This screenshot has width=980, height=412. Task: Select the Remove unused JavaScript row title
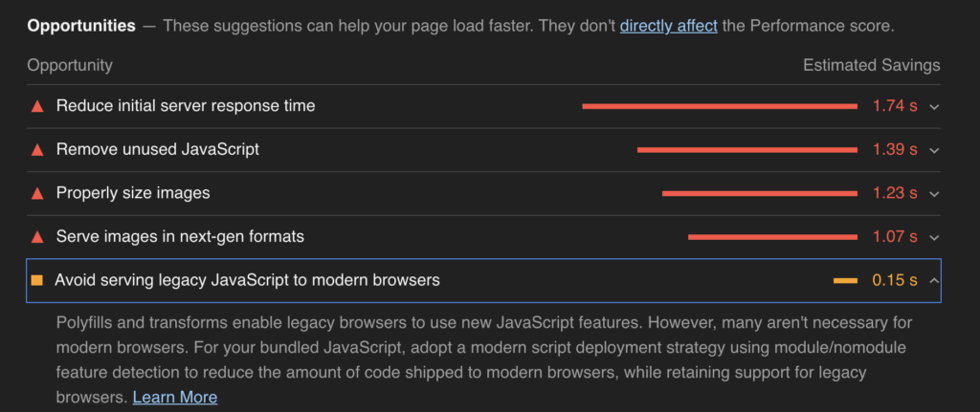coord(158,150)
